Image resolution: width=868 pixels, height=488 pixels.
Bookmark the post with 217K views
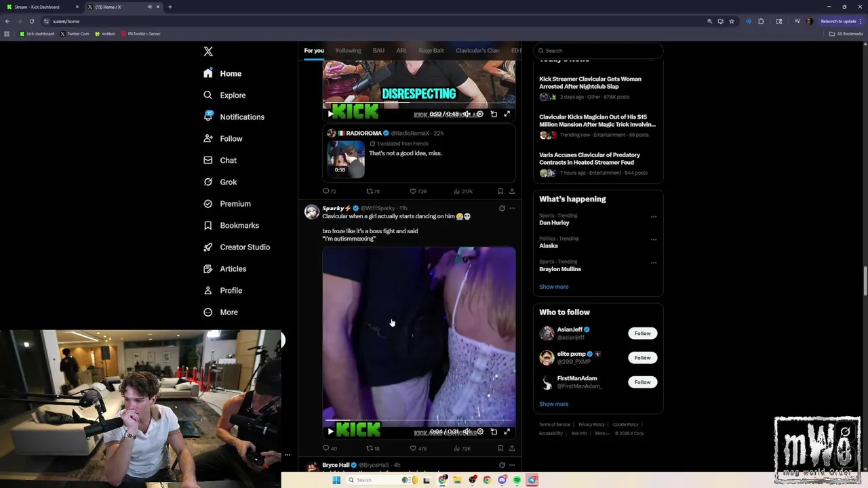point(500,191)
